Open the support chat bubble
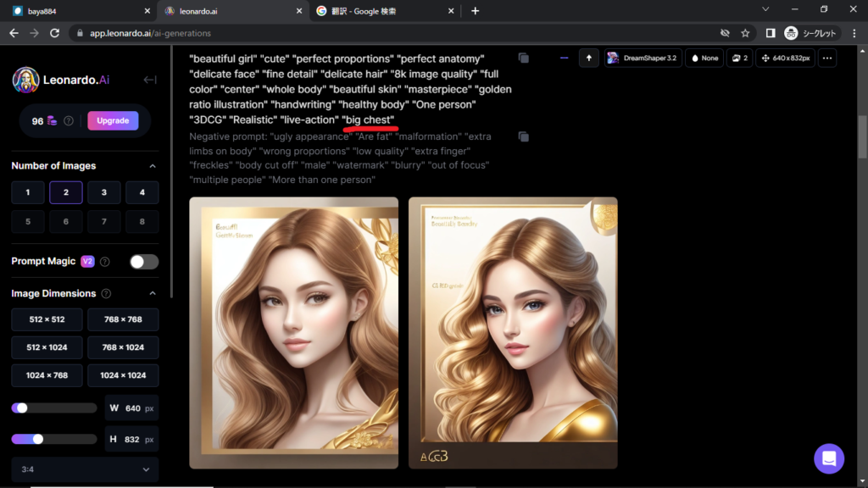 pyautogui.click(x=828, y=458)
